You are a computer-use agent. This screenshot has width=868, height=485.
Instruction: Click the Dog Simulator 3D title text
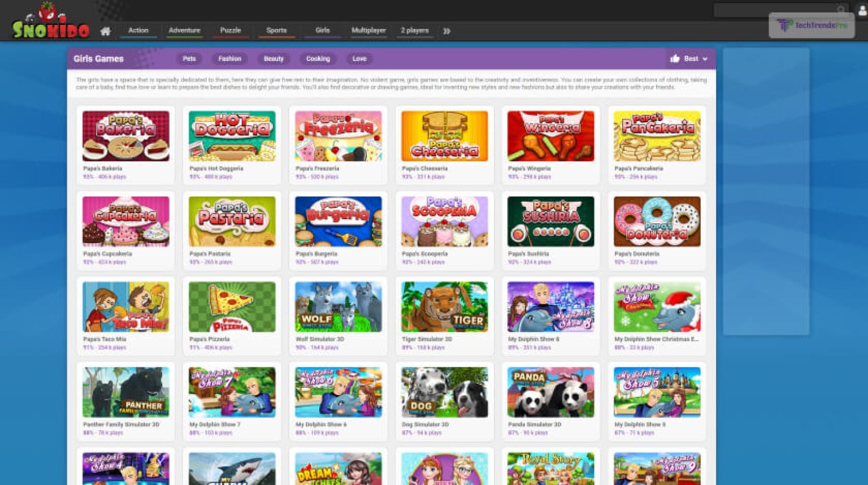[x=425, y=425]
